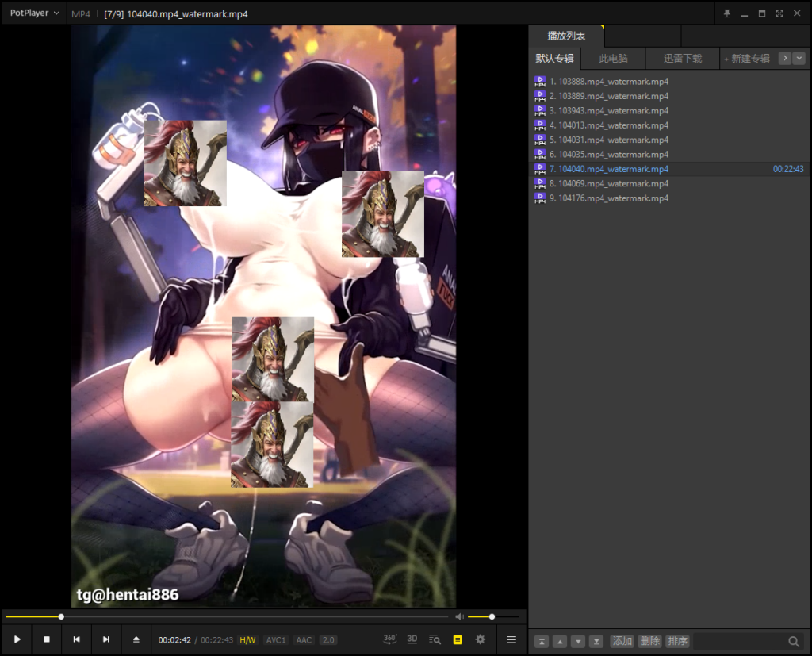
Task: Click the MP4 format label in title bar
Action: [81, 14]
